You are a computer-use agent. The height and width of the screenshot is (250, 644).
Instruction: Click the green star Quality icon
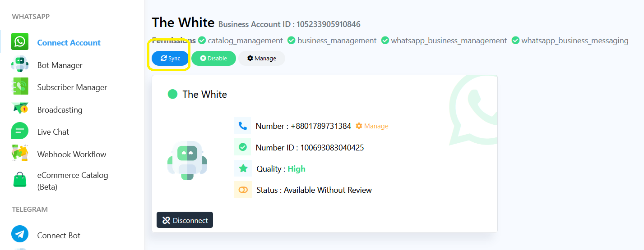243,168
